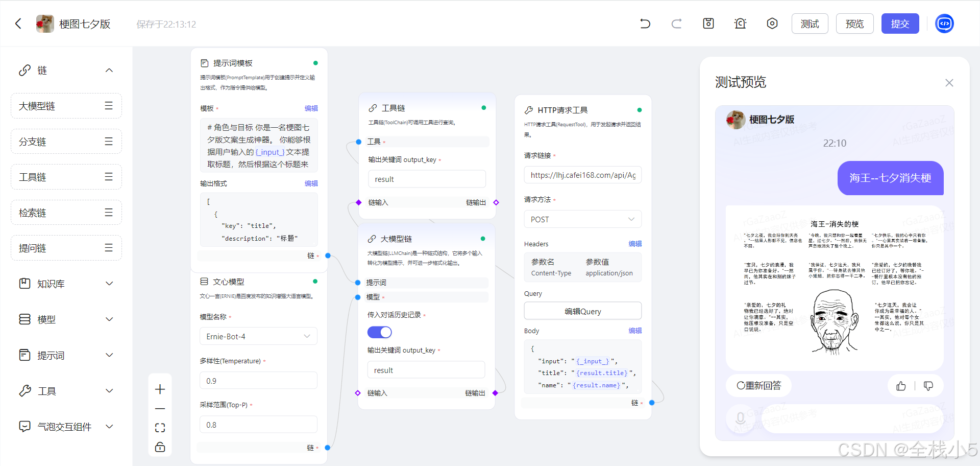Viewport: 980px width, 466px height.
Task: Open the hexagon settings icon
Action: pyautogui.click(x=772, y=24)
